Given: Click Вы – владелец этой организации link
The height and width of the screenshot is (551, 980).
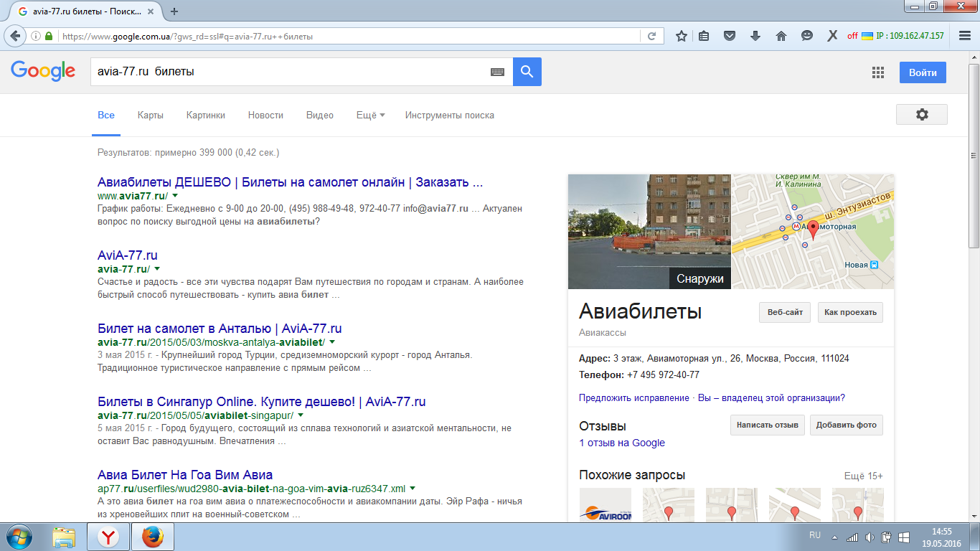Looking at the screenshot, I should (771, 398).
